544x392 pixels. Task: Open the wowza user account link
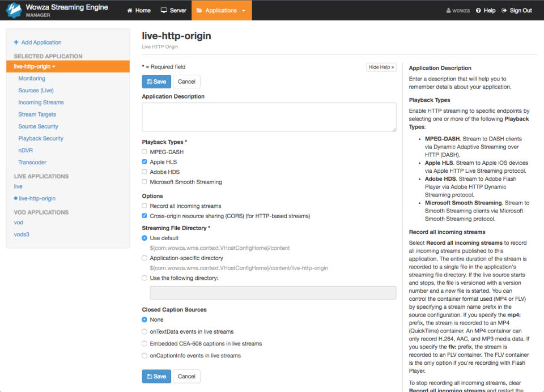pos(458,10)
